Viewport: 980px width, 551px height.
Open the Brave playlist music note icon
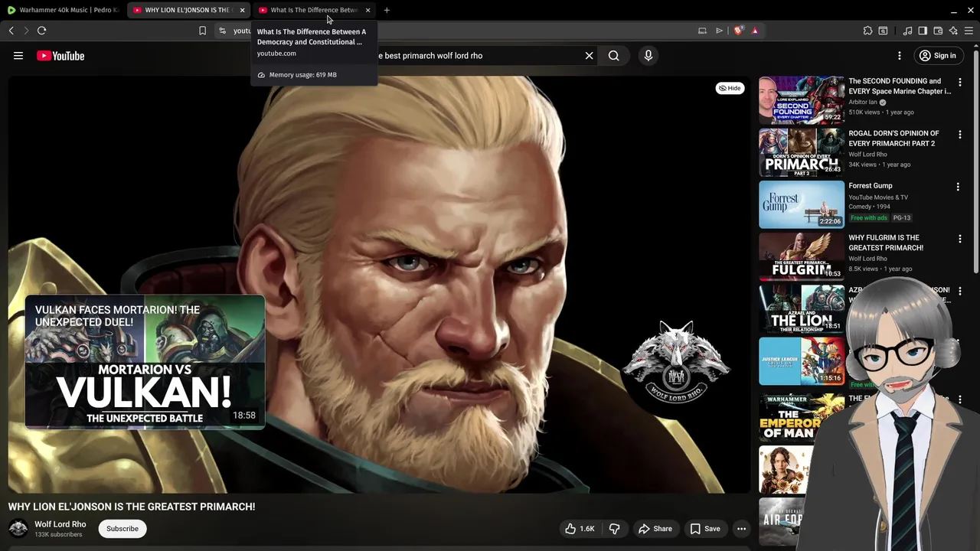907,31
